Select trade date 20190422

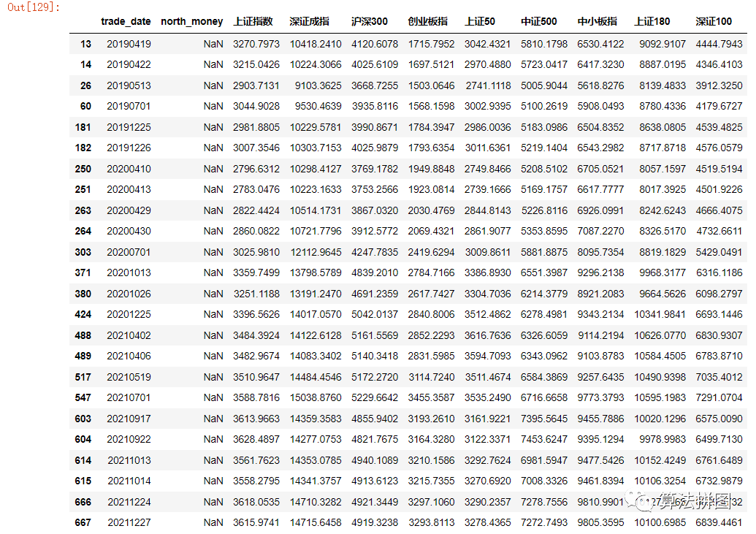tap(129, 64)
